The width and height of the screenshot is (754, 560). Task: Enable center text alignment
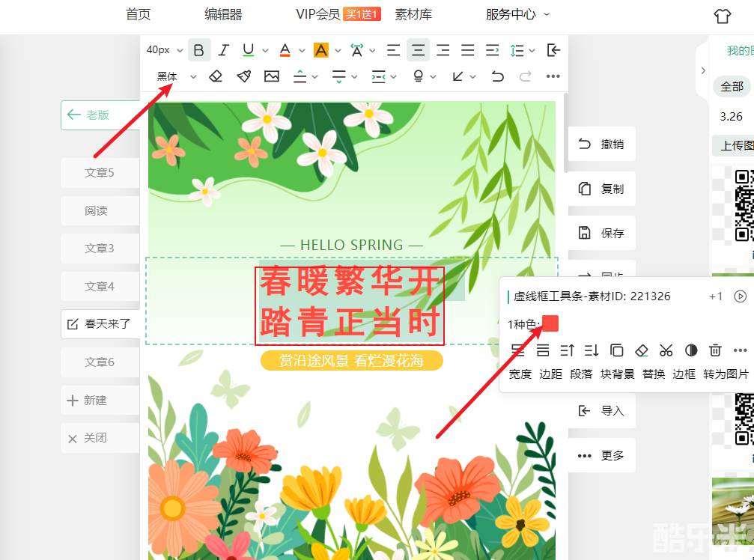point(418,50)
